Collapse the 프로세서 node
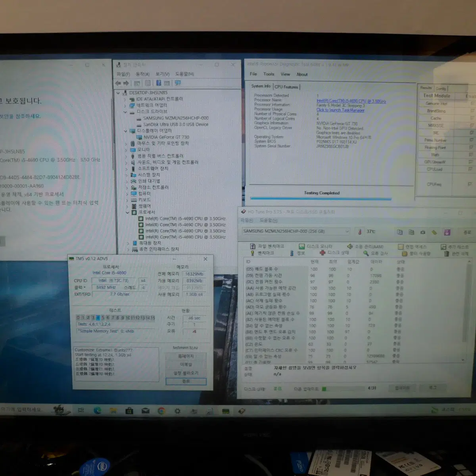This screenshot has width=476, height=476. 127,213
